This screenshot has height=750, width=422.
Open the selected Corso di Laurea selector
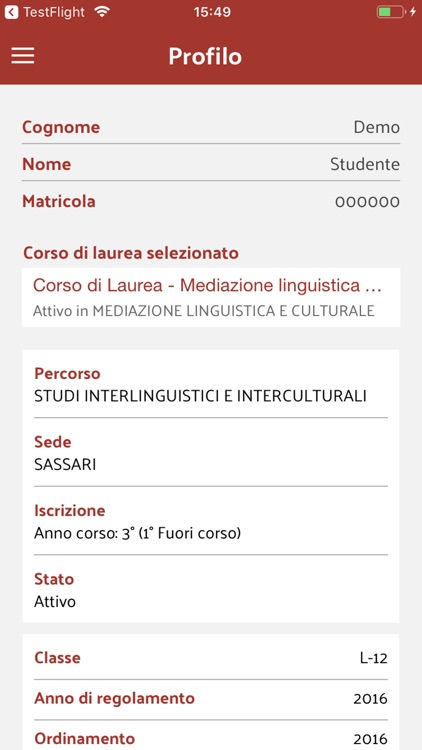211,297
